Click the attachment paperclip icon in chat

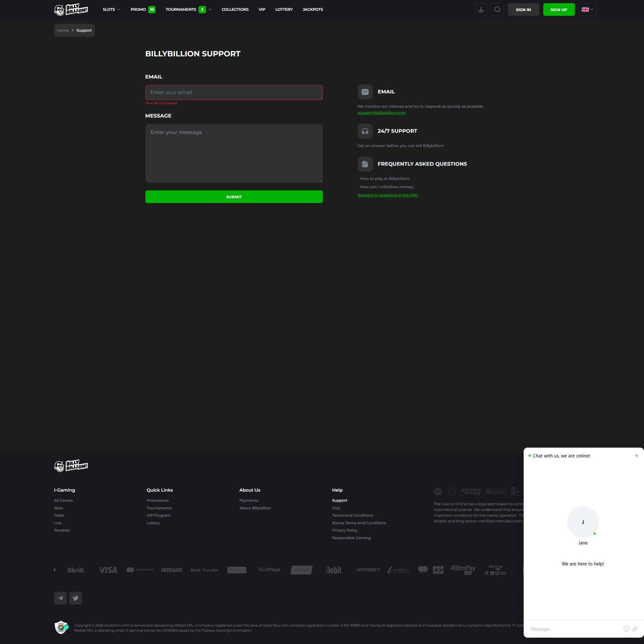pyautogui.click(x=635, y=629)
